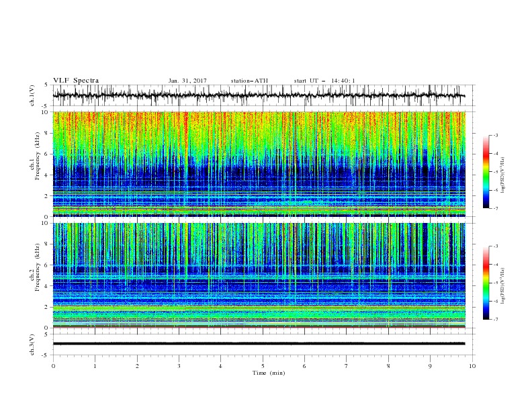
Task: Click the "Time (min)" axis label
Action: [269, 373]
